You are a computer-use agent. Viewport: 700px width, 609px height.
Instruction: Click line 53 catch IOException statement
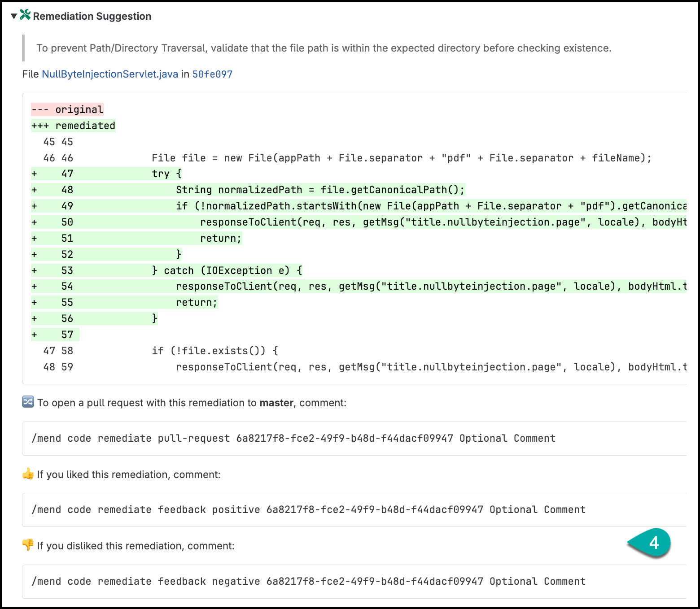[227, 270]
